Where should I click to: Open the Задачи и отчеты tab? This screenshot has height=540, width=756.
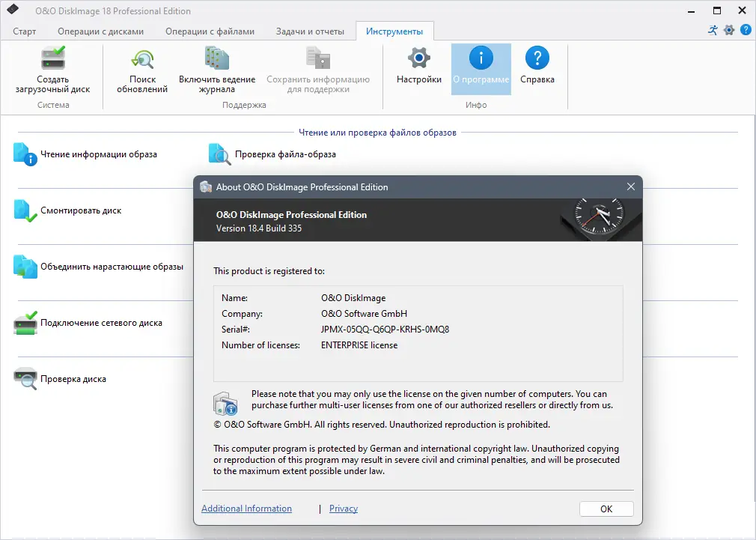(310, 31)
